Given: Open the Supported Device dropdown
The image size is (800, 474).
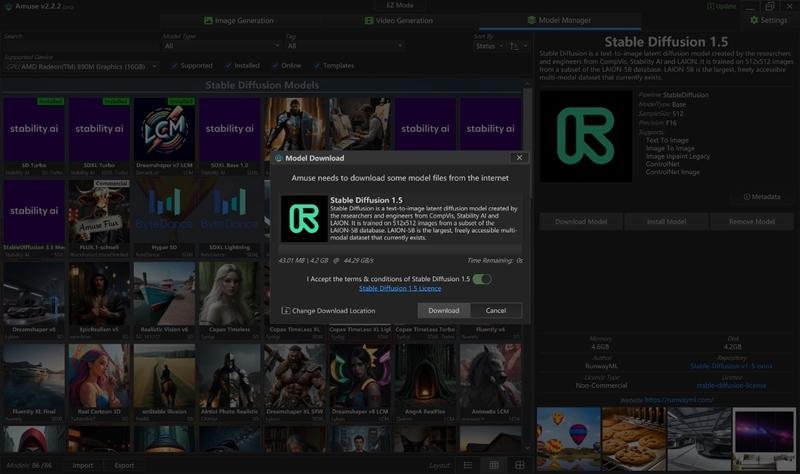Looking at the screenshot, I should click(x=80, y=66).
